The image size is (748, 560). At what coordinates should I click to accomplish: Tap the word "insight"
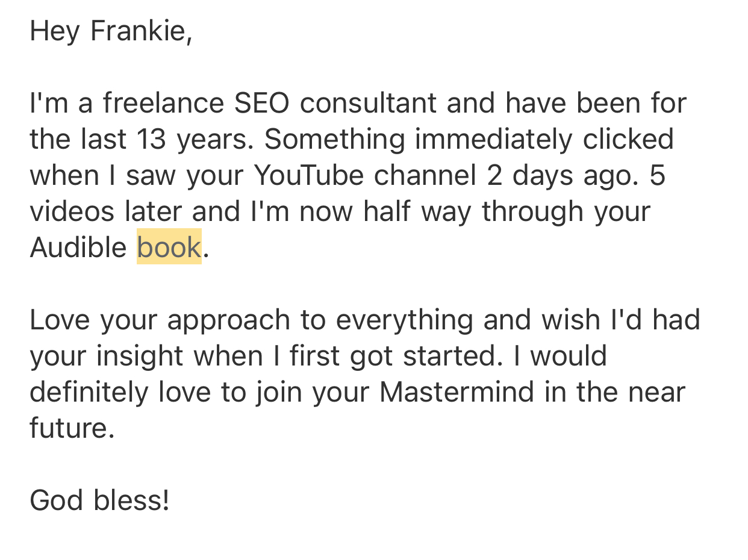coord(139,356)
